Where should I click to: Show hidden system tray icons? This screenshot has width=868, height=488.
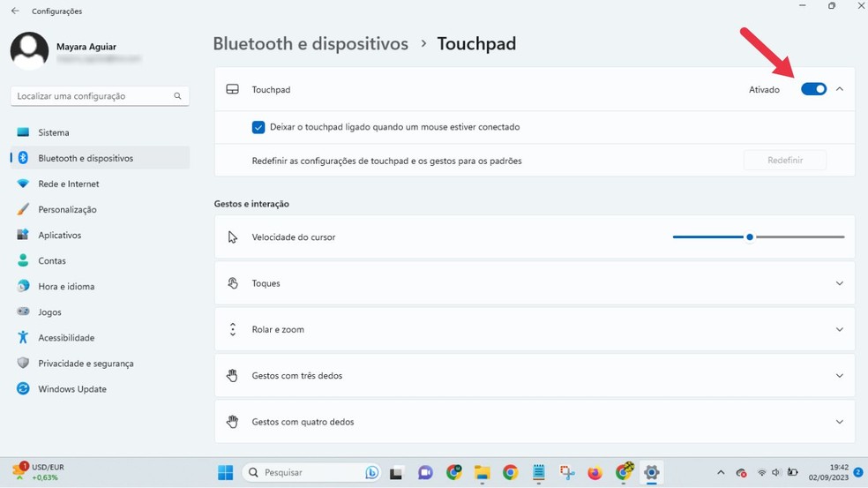tap(721, 472)
